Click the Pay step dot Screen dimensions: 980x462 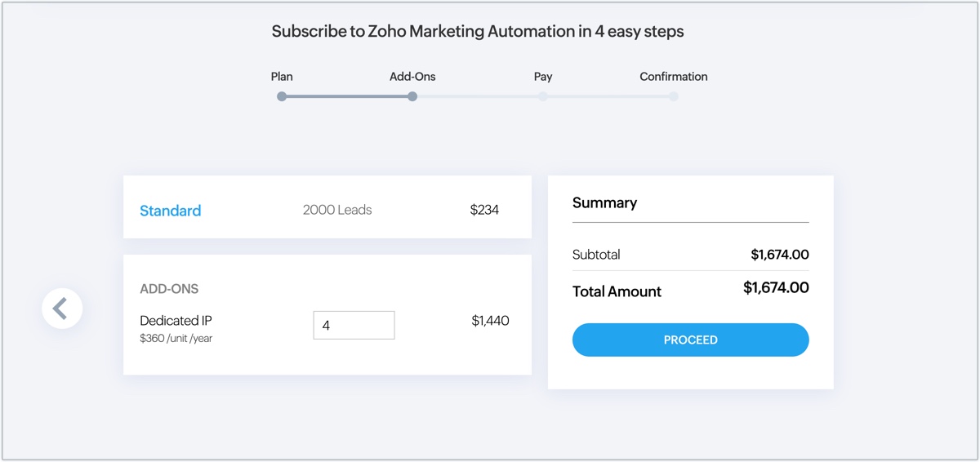click(543, 96)
